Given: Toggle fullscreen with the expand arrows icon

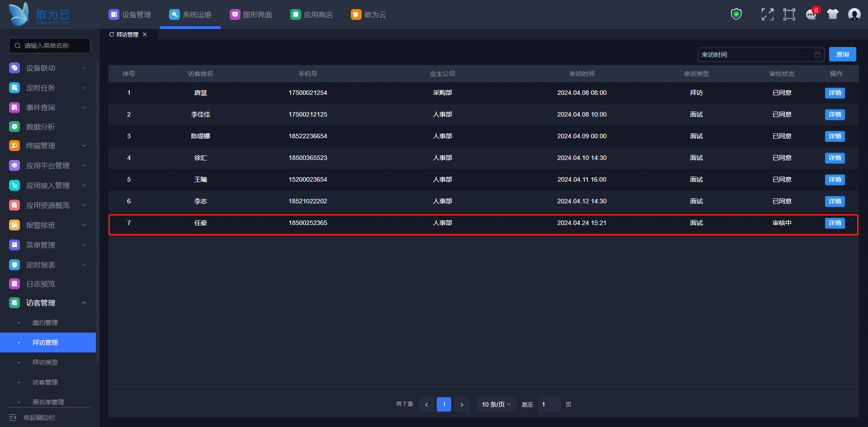Looking at the screenshot, I should click(x=767, y=14).
